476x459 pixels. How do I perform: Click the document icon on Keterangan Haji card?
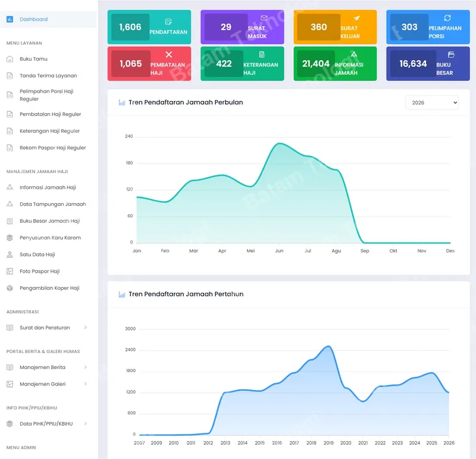click(x=262, y=54)
